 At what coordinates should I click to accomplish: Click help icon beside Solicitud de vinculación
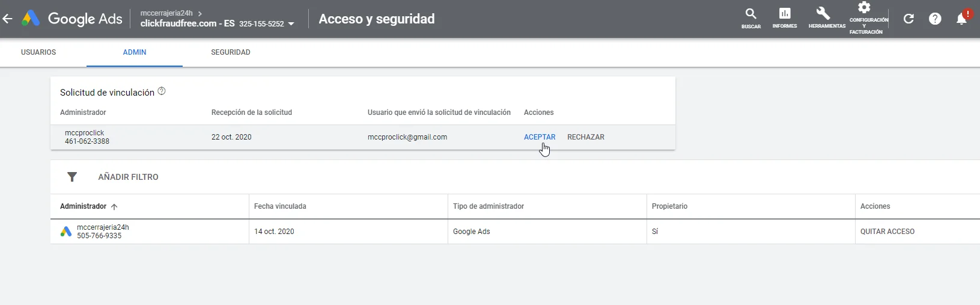pyautogui.click(x=162, y=91)
